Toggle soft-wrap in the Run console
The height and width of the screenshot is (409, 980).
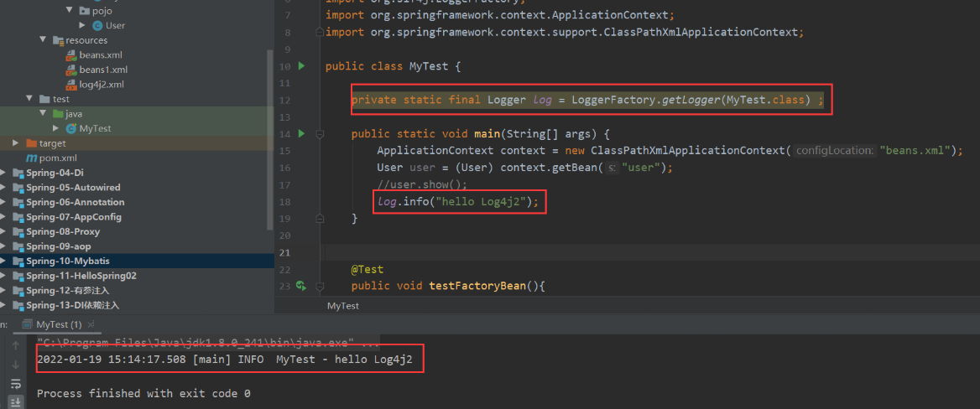[16, 383]
